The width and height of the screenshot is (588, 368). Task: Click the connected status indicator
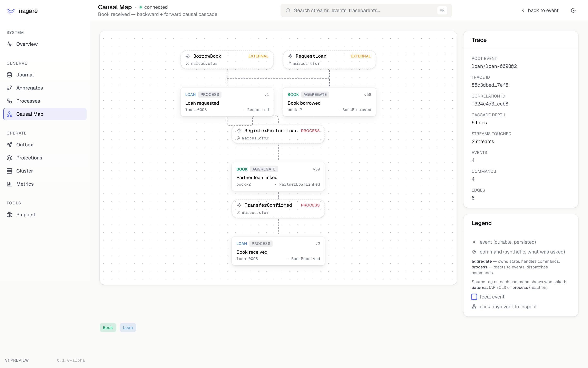coord(153,7)
